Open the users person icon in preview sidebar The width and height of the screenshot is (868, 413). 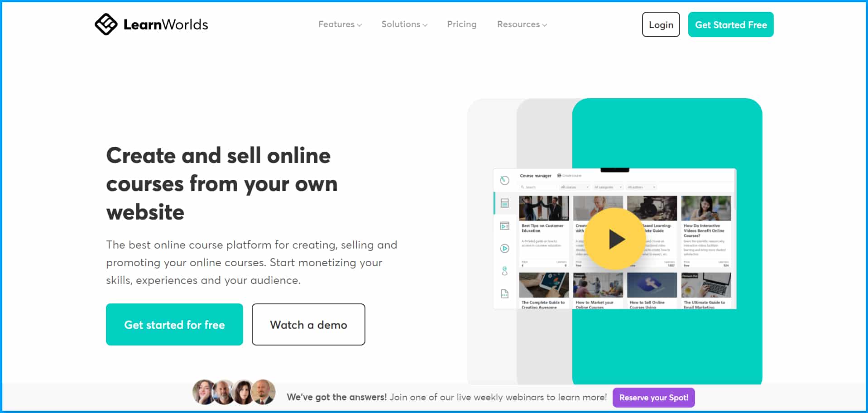(504, 271)
